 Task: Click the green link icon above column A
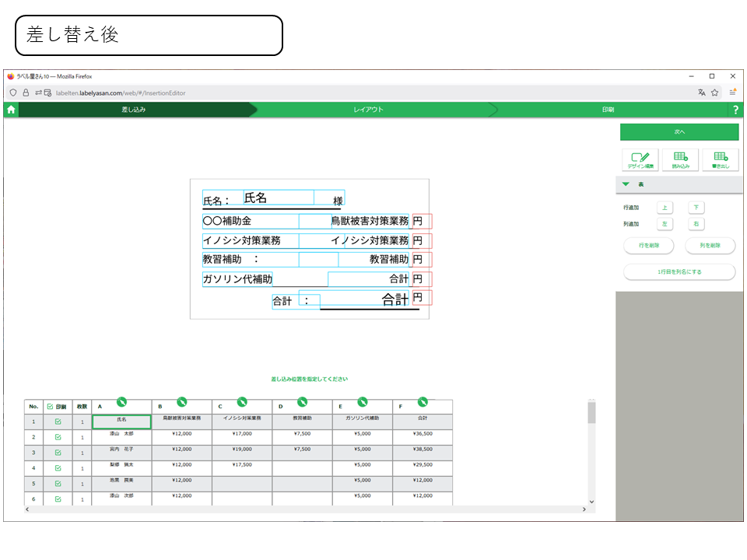coord(121,401)
